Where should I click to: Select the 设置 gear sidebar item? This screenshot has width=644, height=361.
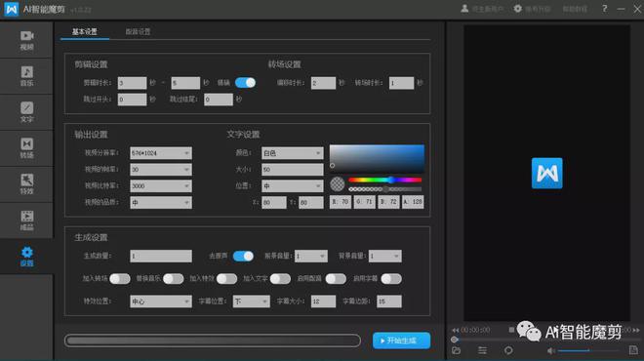pos(26,257)
